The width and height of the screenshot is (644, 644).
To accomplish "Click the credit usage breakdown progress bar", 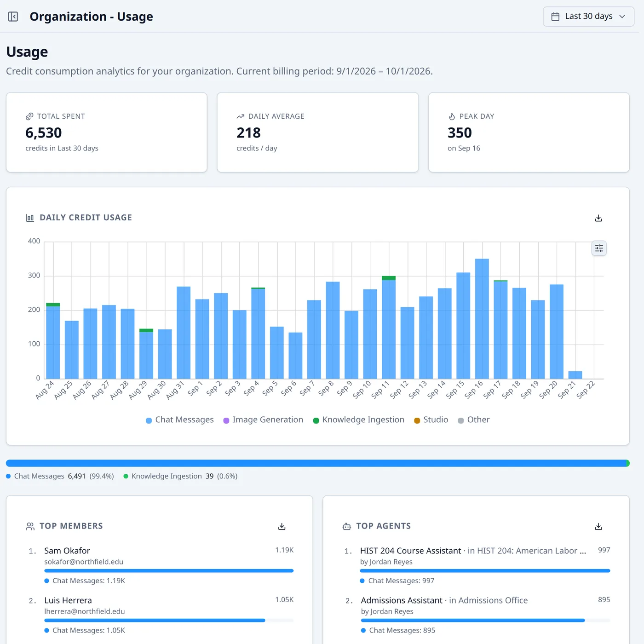I will [318, 463].
